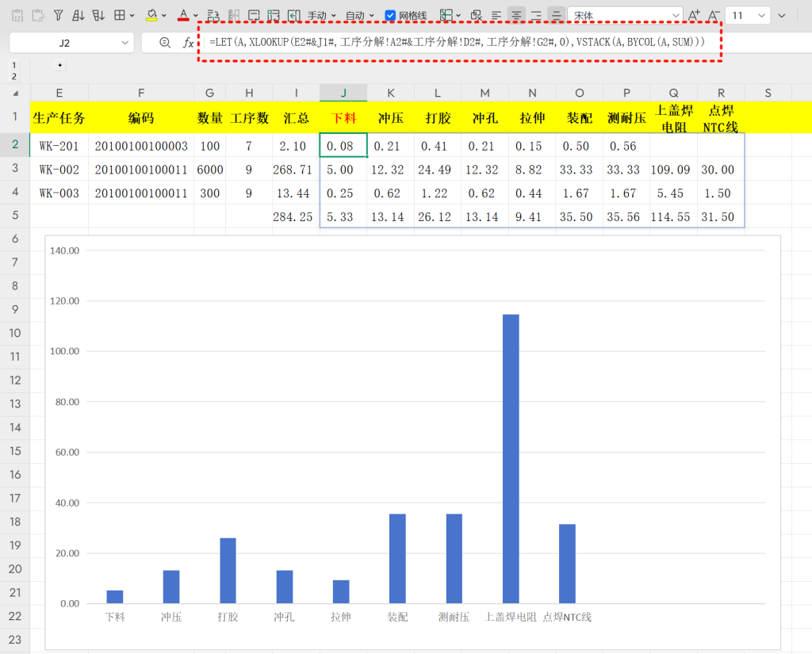Expand the toolbar overflow chevron
The image size is (812, 654).
782,16
